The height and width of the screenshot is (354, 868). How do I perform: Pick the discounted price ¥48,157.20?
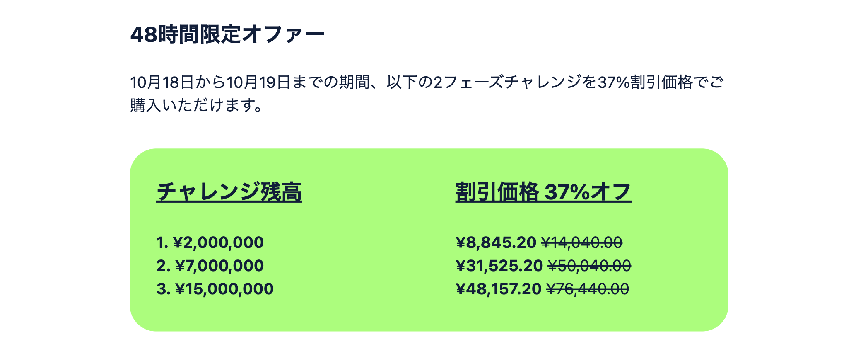point(498,289)
